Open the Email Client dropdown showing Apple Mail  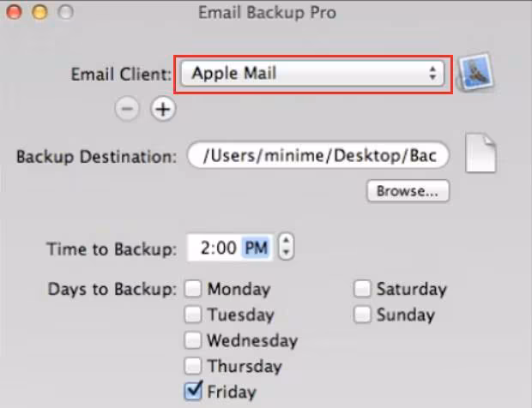coord(312,74)
